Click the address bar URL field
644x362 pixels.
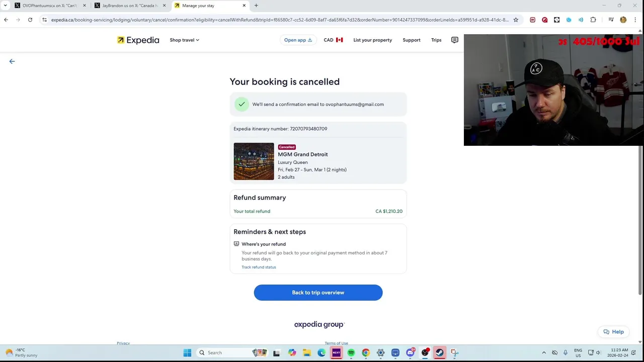279,20
